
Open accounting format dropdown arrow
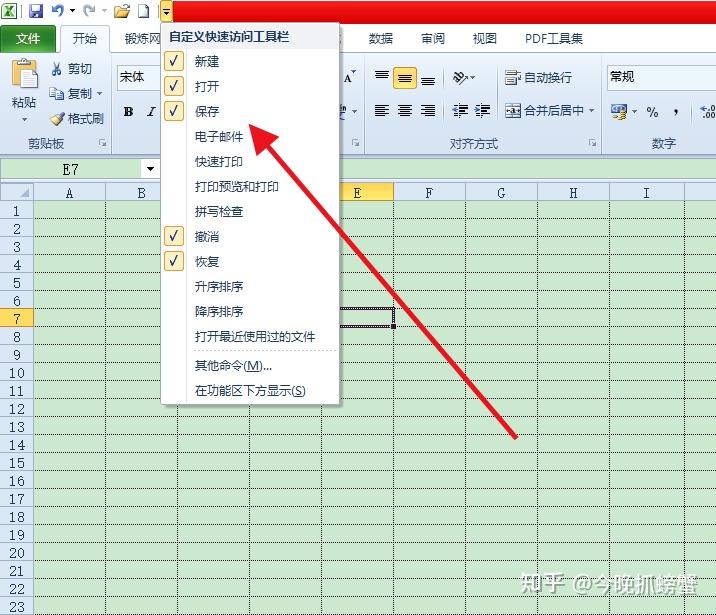pyautogui.click(x=635, y=111)
